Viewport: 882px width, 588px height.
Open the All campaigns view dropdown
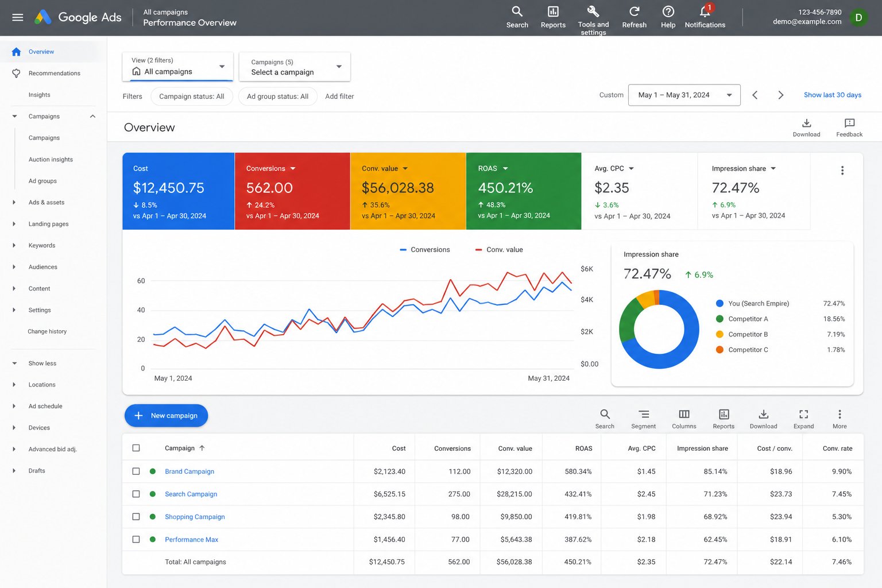(178, 67)
